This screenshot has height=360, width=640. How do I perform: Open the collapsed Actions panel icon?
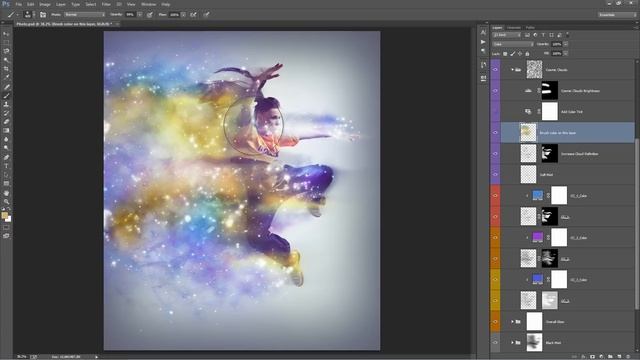(483, 42)
